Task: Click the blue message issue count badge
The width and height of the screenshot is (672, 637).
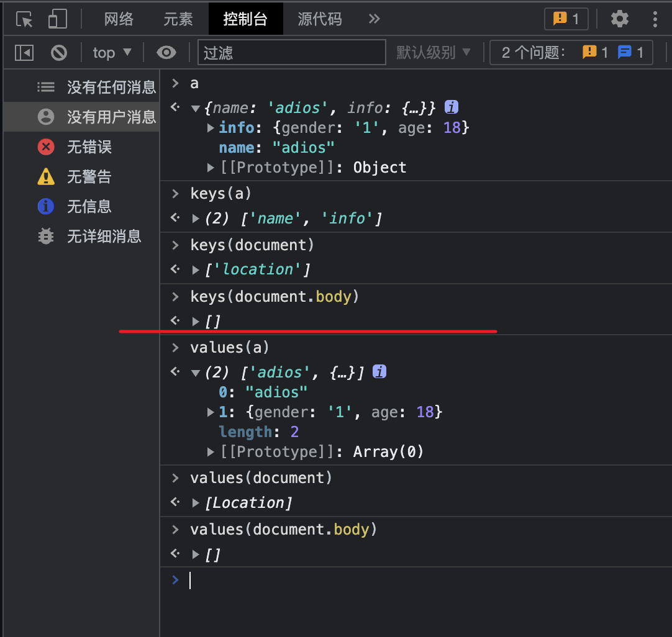Action: click(x=630, y=52)
